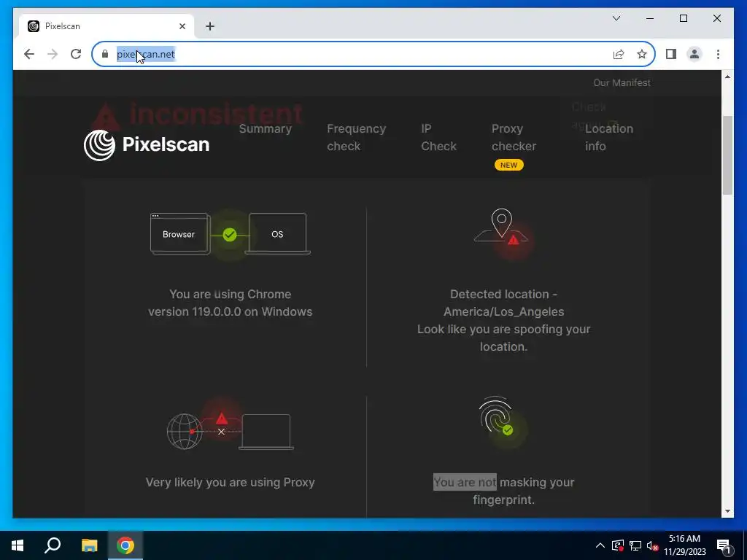Open the notification center icon
Viewport: 747px width, 560px height.
tap(724, 545)
